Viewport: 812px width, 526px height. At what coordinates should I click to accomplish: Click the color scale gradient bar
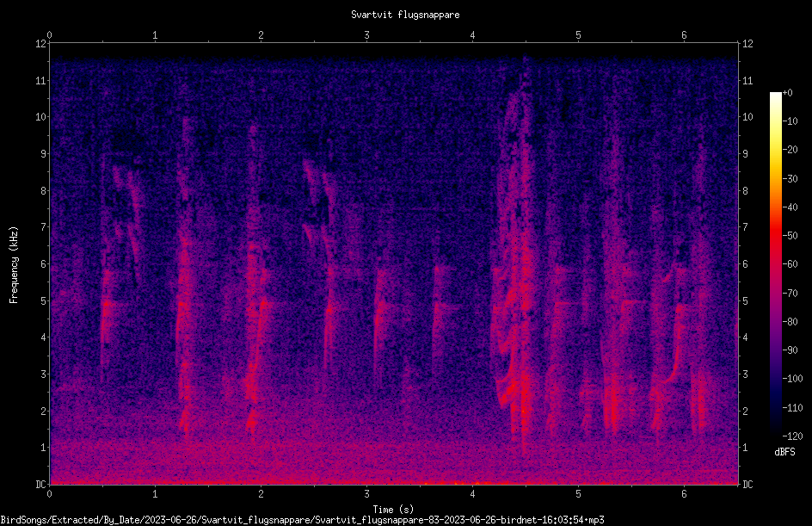(775, 263)
